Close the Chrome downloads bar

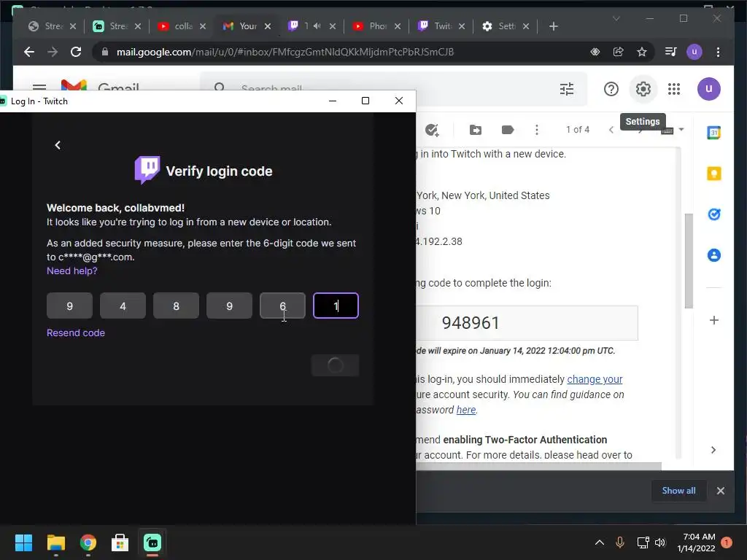coord(720,491)
